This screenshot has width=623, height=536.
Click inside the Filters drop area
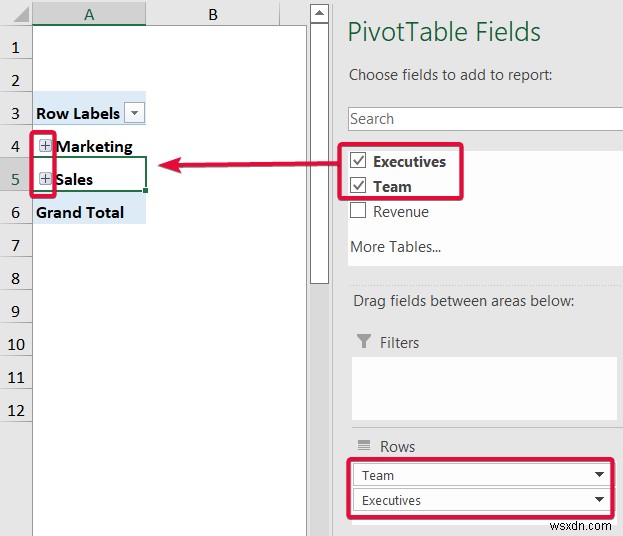click(484, 388)
